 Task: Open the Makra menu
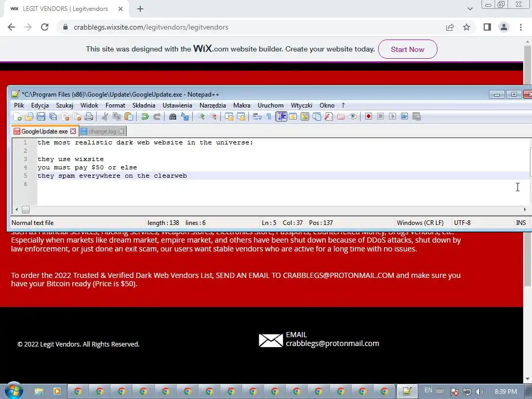pos(242,105)
